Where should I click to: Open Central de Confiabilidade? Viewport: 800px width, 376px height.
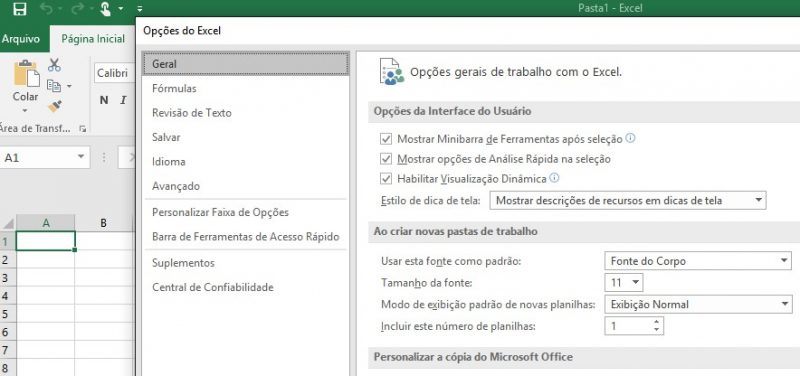(246, 287)
